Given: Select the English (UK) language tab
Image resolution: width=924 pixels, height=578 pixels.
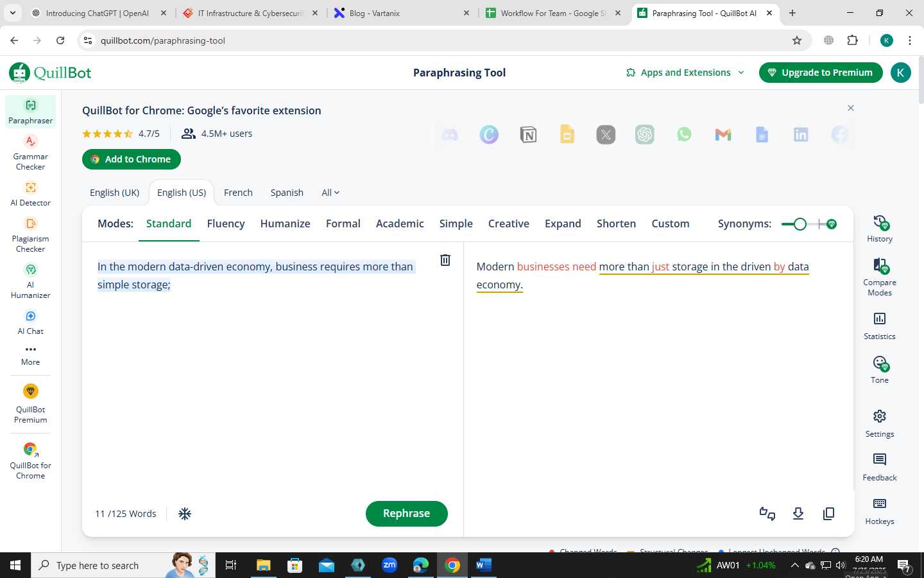Looking at the screenshot, I should (114, 193).
